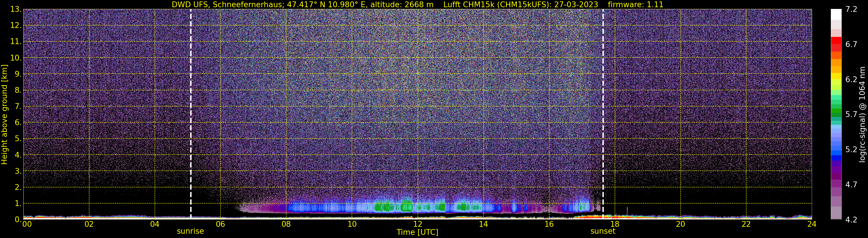Click the yellow swatch in the colorbar
868x238 pixels.
click(836, 76)
